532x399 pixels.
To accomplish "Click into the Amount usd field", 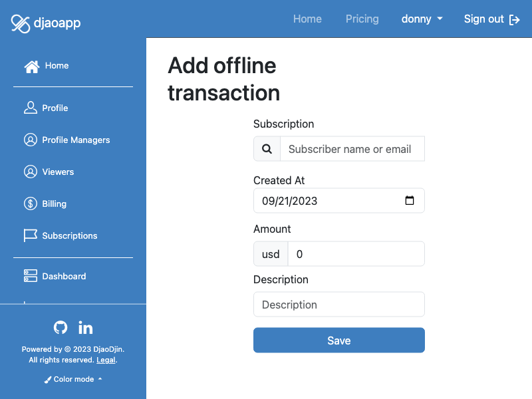I will click(356, 254).
